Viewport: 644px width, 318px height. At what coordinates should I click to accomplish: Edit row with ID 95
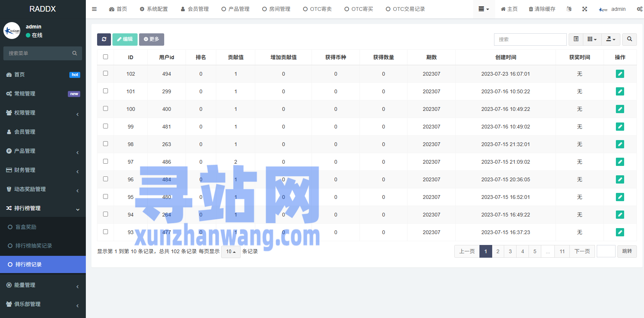point(620,197)
